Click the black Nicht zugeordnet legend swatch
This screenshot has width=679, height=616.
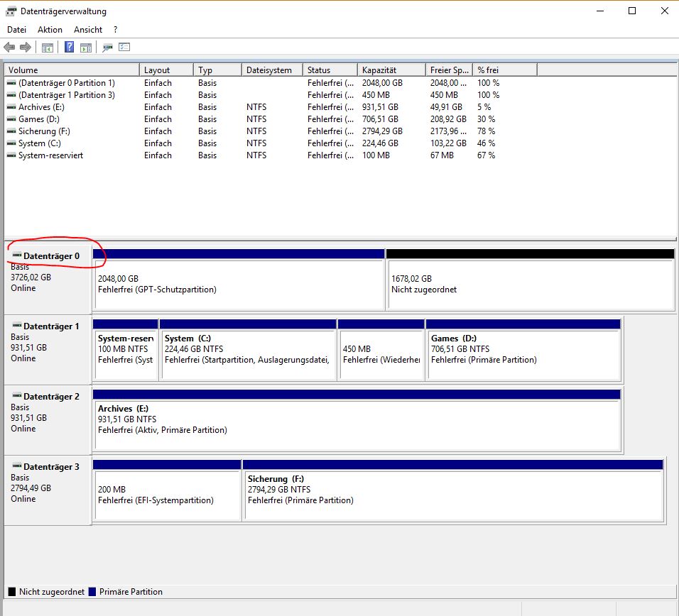[11, 592]
